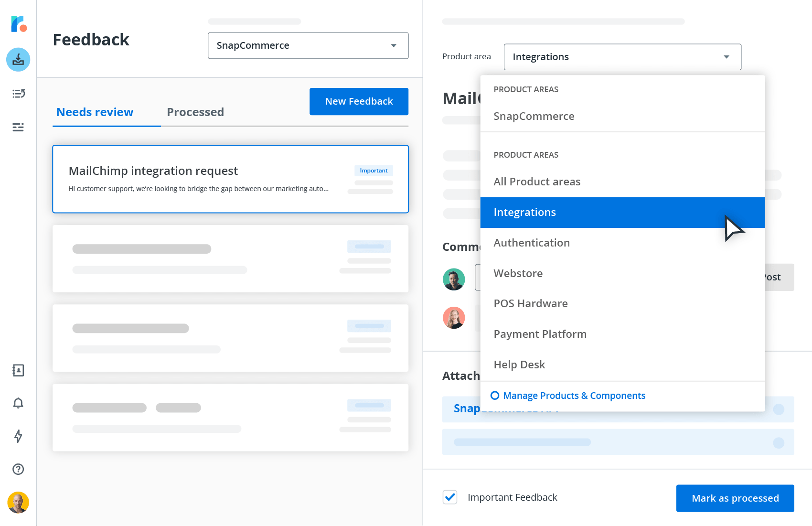The height and width of the screenshot is (526, 812).
Task: Open the help question mark icon
Action: [18, 469]
